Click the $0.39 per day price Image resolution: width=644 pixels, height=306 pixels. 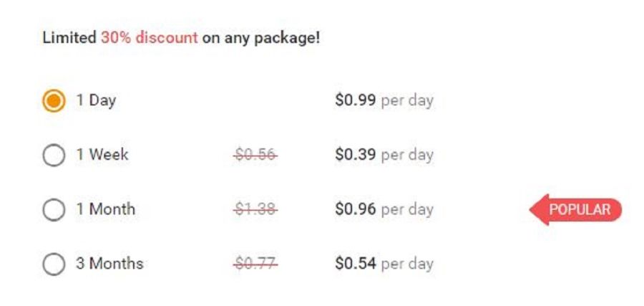tap(384, 155)
